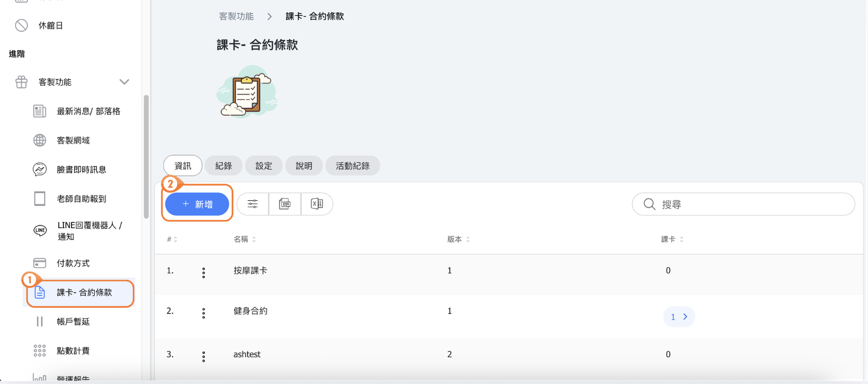The height and width of the screenshot is (384, 868).
Task: Click the 新增 button
Action: 197,204
